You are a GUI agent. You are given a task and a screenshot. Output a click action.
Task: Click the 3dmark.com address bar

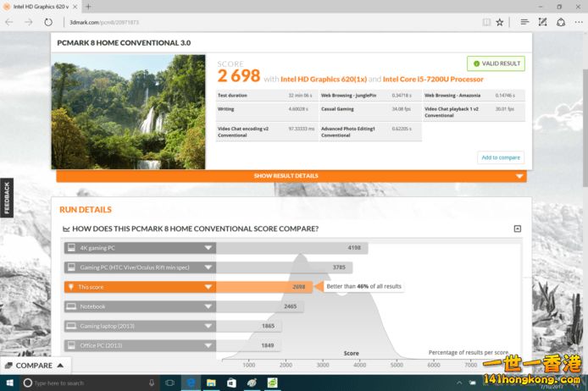(270, 23)
